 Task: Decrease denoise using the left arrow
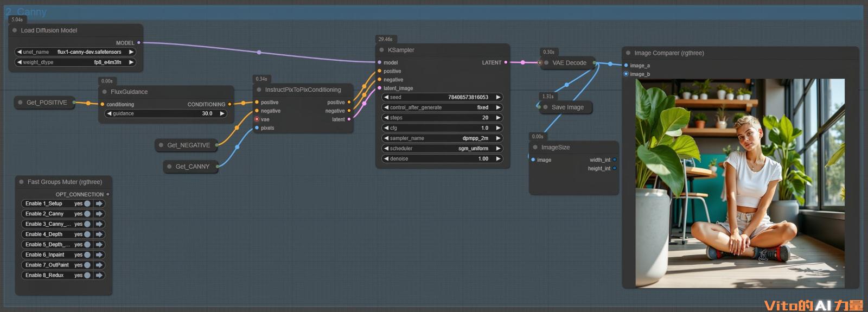(x=386, y=159)
